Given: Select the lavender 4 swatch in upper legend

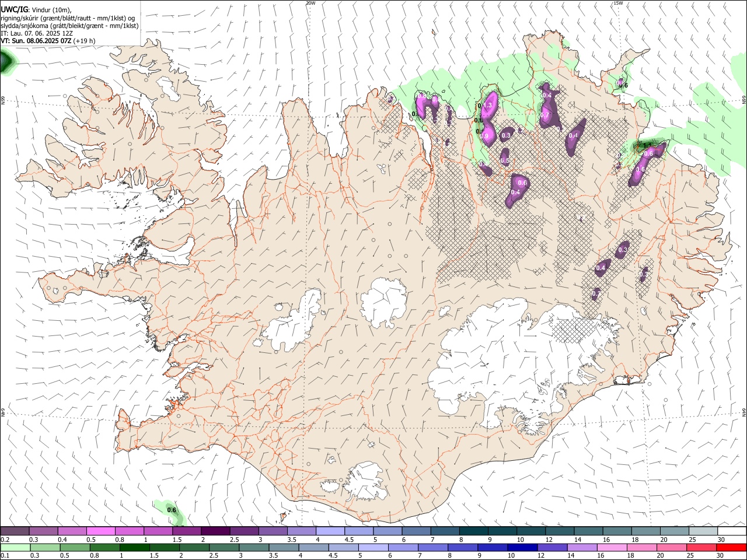Looking at the screenshot, I should [x=330, y=531].
